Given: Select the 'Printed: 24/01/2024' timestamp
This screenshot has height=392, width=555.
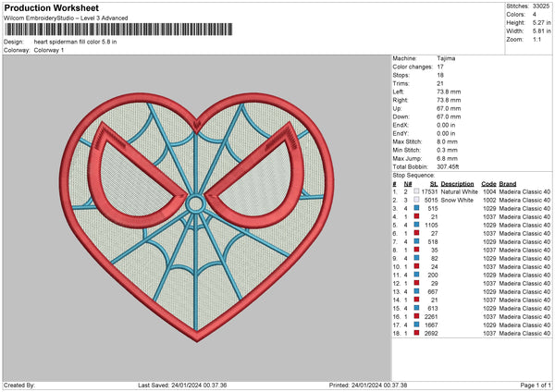Looking at the screenshot, I should click(368, 385).
